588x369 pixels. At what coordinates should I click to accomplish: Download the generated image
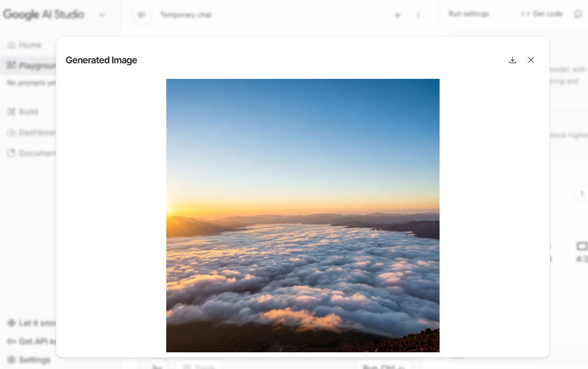(x=512, y=60)
